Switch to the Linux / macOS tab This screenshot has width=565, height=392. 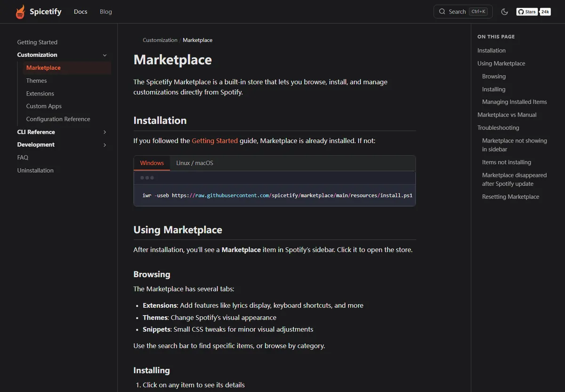pos(194,163)
